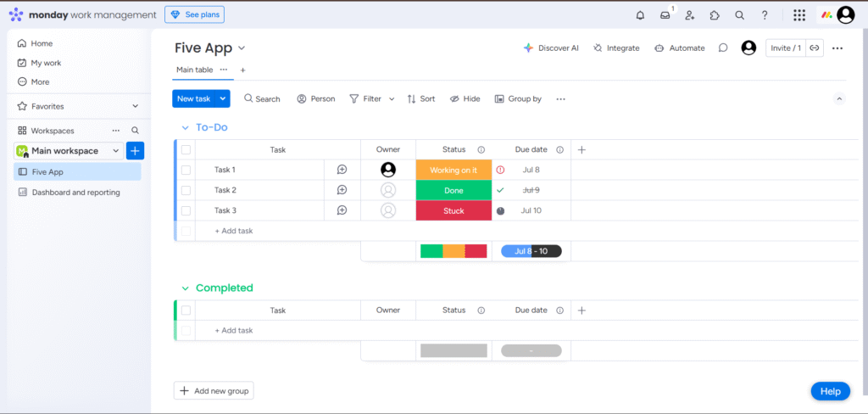Open Task 2 update conversation icon

342,190
